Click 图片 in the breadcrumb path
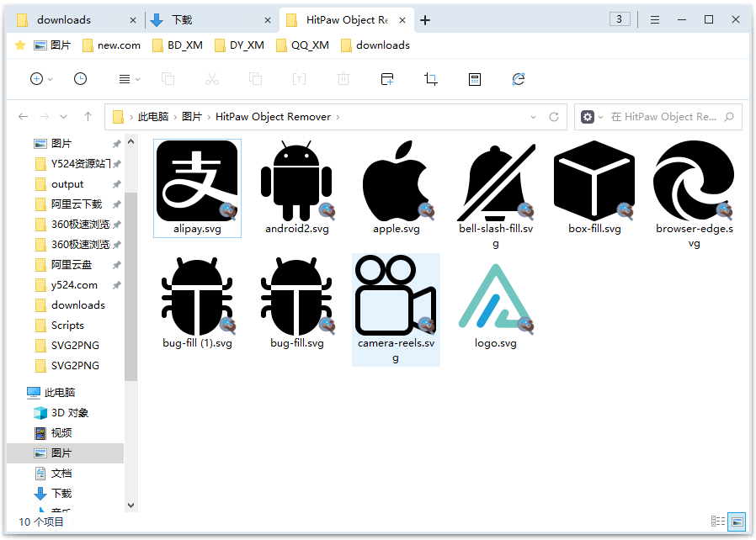This screenshot has width=756, height=540. point(192,117)
